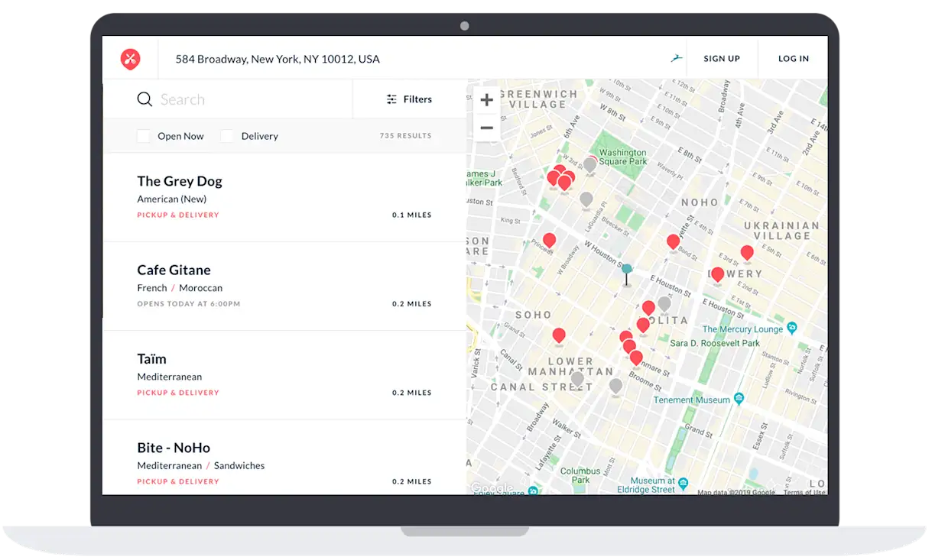Open the Bite - NoHo listing
Screen dimensions: 932x560
174,447
